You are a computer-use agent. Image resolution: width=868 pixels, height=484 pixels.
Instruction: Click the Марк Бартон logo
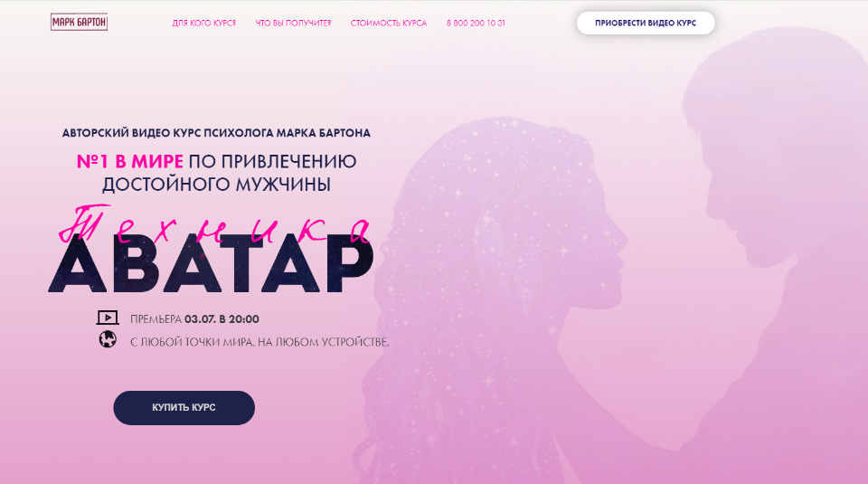click(79, 22)
